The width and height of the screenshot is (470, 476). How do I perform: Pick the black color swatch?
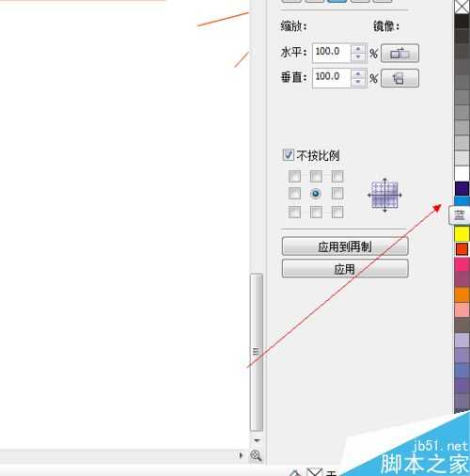pyautogui.click(x=462, y=22)
